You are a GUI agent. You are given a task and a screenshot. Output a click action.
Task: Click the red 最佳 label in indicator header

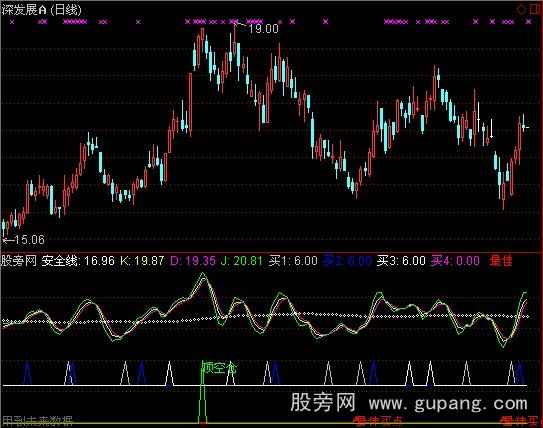coord(501,260)
